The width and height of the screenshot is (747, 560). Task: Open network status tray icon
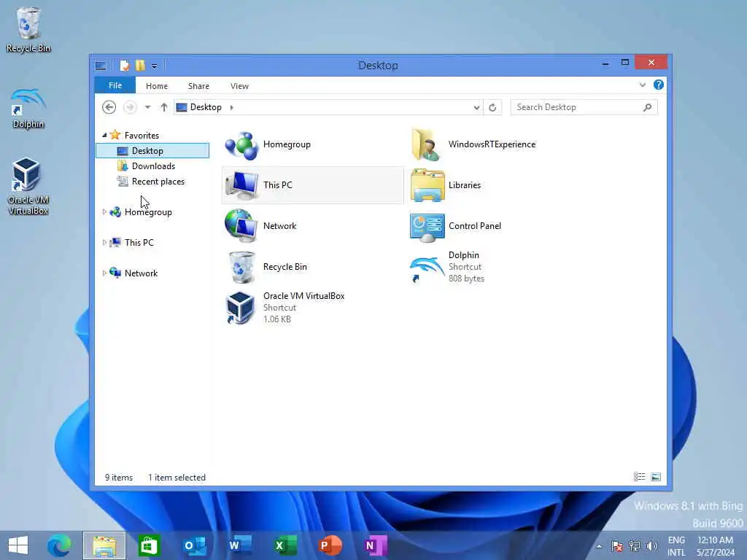(635, 546)
